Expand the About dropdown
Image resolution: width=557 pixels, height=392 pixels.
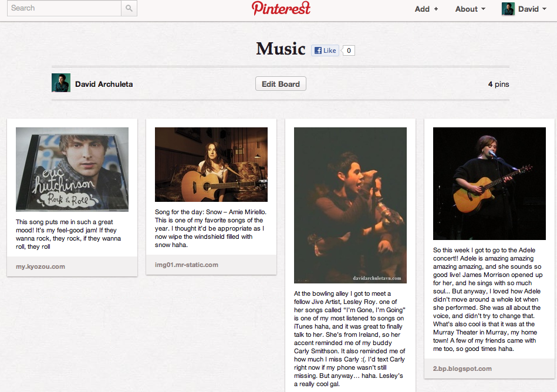(x=470, y=9)
